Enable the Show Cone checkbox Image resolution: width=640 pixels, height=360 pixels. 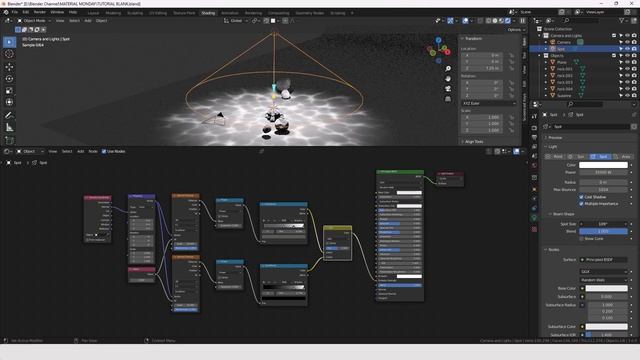[x=581, y=238]
